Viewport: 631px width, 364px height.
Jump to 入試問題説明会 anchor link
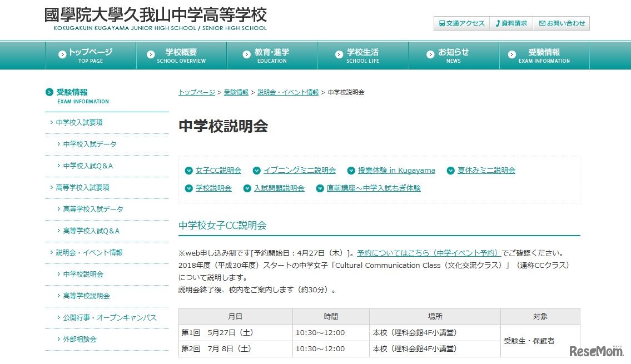[279, 188]
